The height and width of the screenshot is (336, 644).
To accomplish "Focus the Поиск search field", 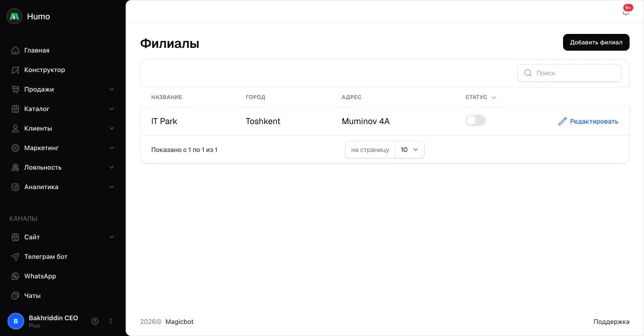I will [570, 73].
